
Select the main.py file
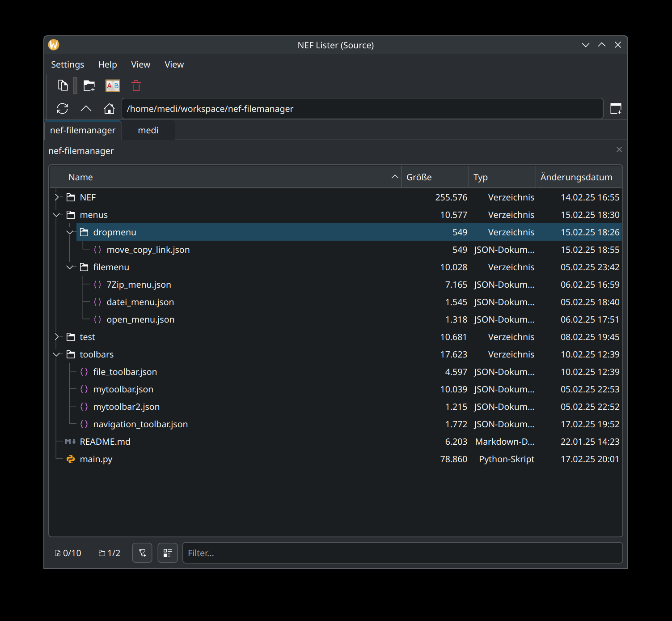click(96, 459)
